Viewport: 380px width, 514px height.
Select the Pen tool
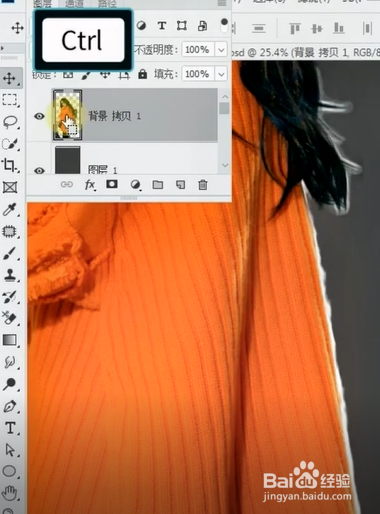[9, 406]
